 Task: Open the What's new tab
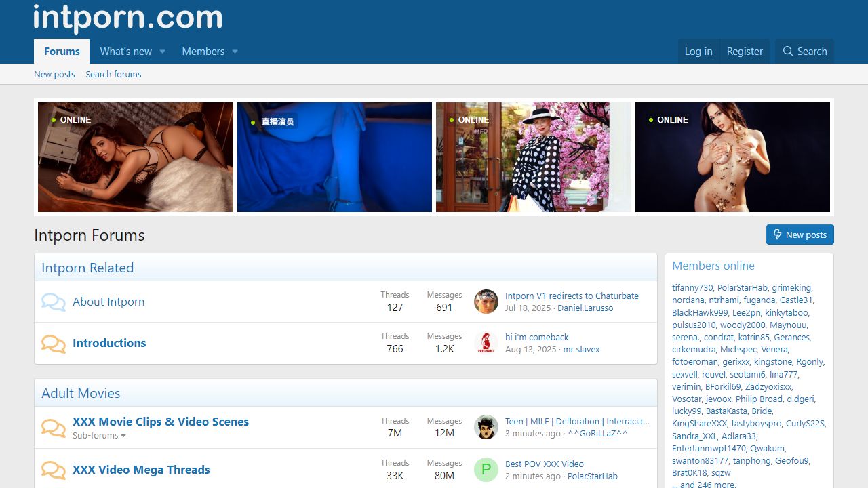click(x=126, y=52)
